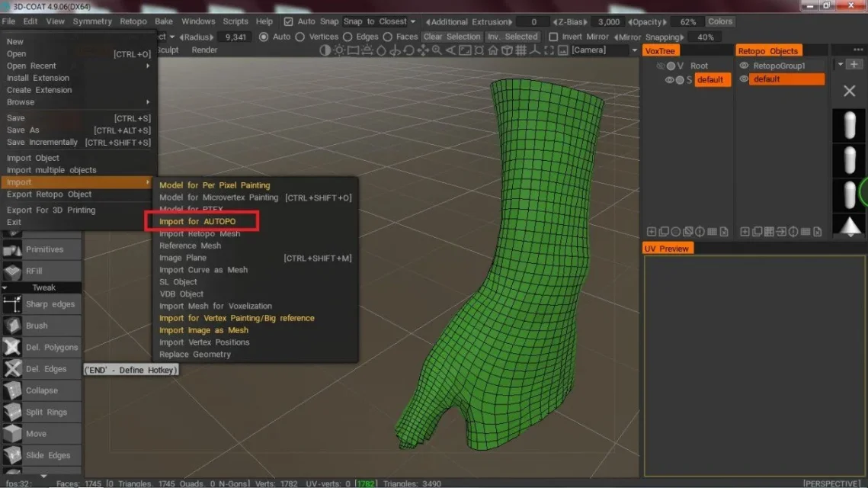
Task: Open primitives panel dropdown arrow beside plus
Action: (x=841, y=64)
